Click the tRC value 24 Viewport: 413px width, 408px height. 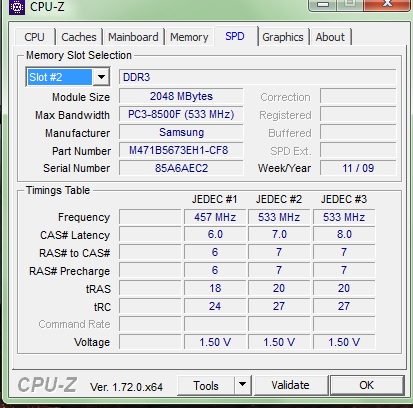[x=215, y=306]
